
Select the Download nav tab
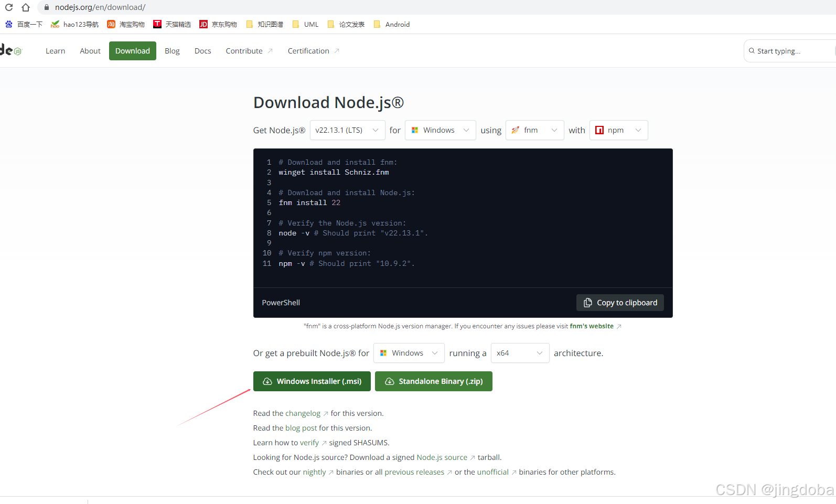pyautogui.click(x=133, y=51)
